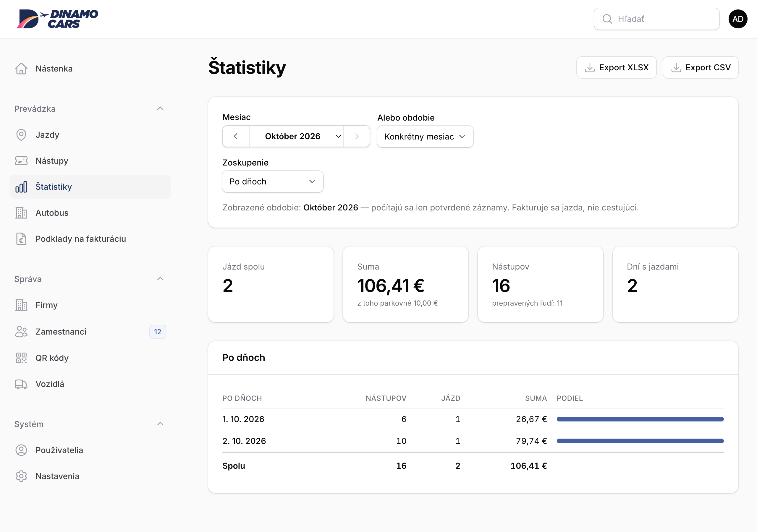Click the search magnifier icon
This screenshot has height=532, width=757.
(607, 19)
